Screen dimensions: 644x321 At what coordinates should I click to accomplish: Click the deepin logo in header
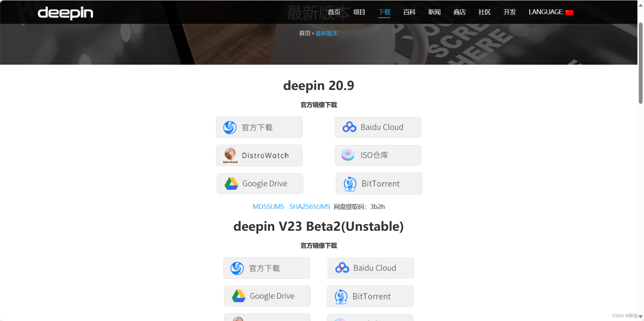click(x=65, y=13)
